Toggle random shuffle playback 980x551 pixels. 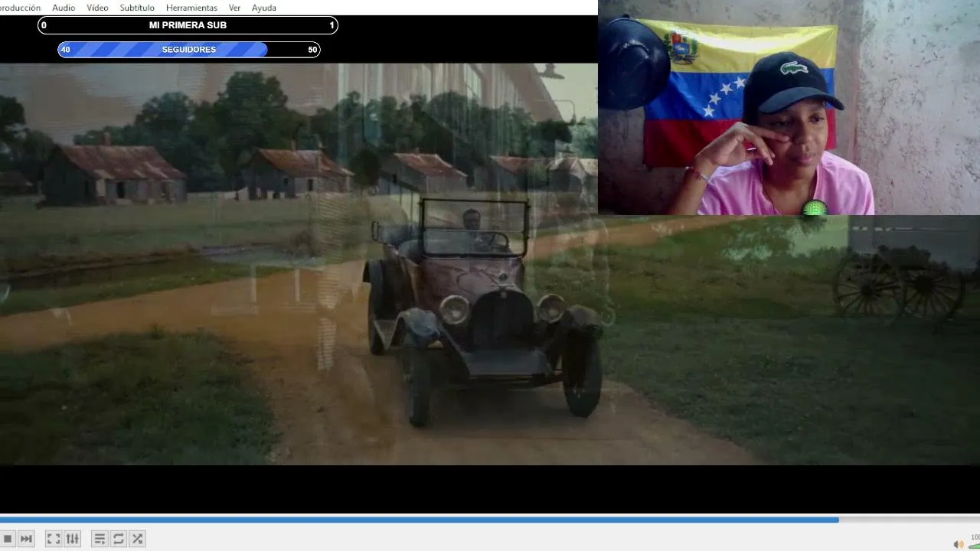[137, 539]
